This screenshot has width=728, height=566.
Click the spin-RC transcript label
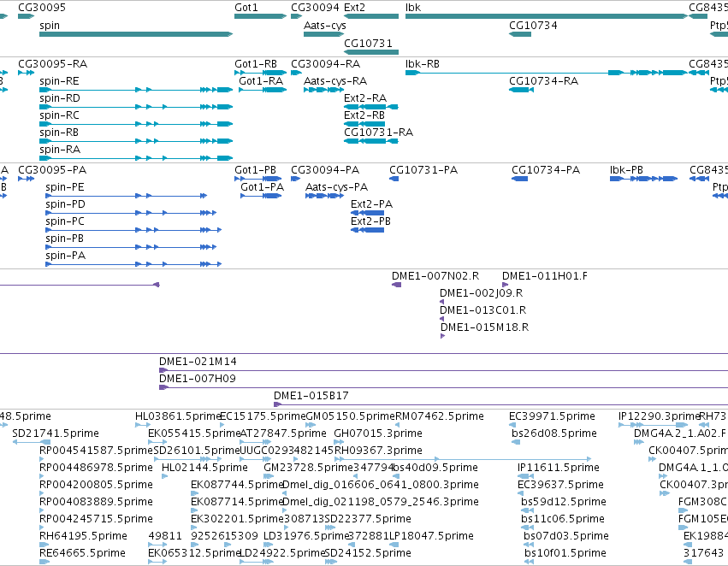[59, 115]
